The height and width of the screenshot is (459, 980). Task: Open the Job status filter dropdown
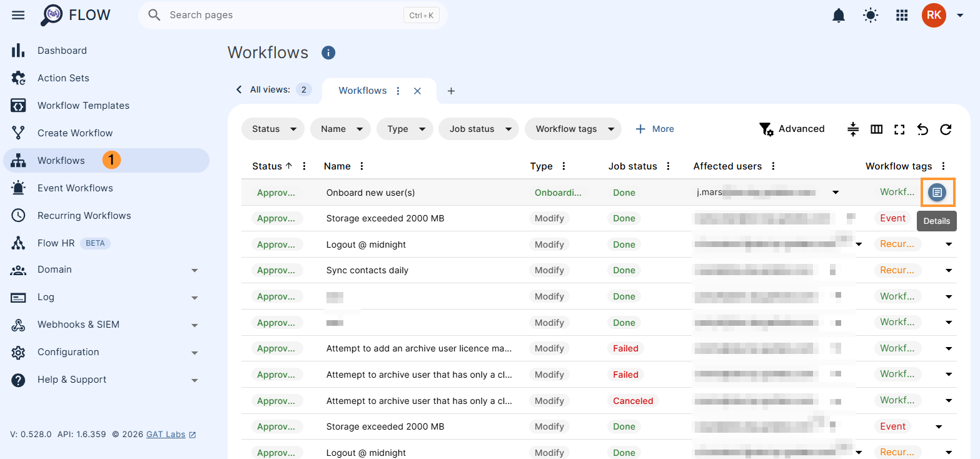tap(478, 129)
